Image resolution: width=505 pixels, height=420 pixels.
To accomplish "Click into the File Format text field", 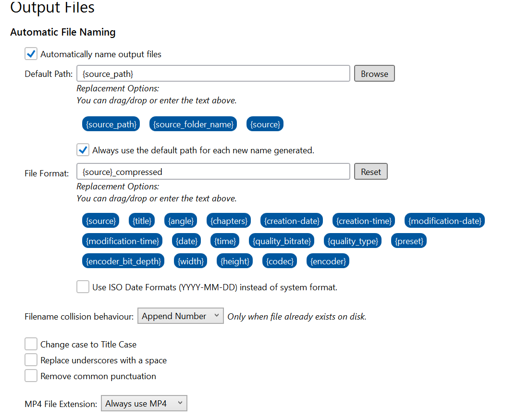I will (213, 172).
